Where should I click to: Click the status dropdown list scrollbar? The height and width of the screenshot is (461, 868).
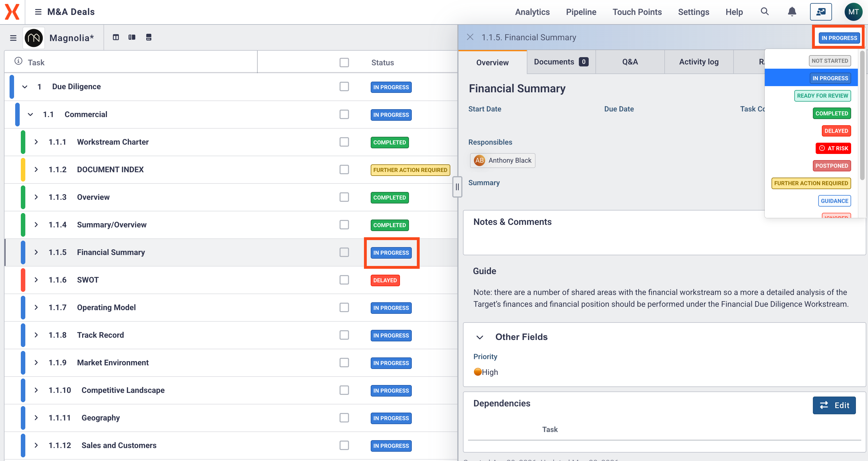tap(862, 115)
